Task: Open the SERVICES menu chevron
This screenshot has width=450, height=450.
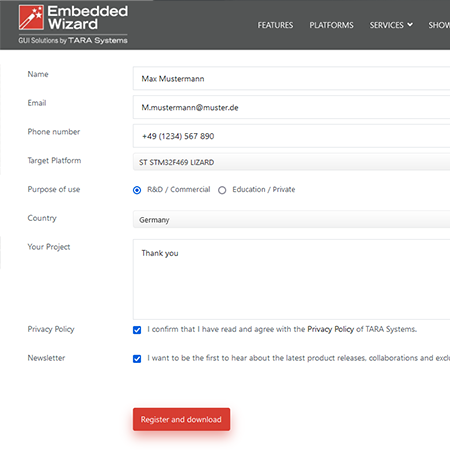Action: point(410,25)
